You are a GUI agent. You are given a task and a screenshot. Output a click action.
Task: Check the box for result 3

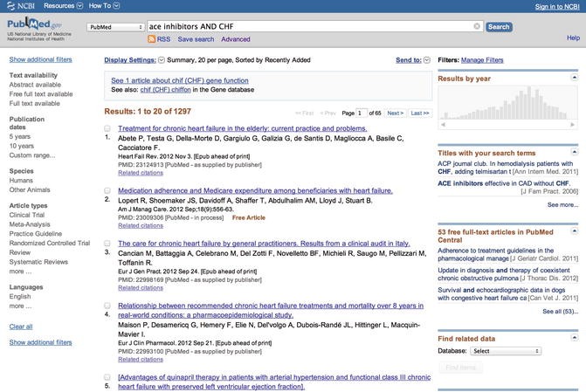(x=107, y=244)
